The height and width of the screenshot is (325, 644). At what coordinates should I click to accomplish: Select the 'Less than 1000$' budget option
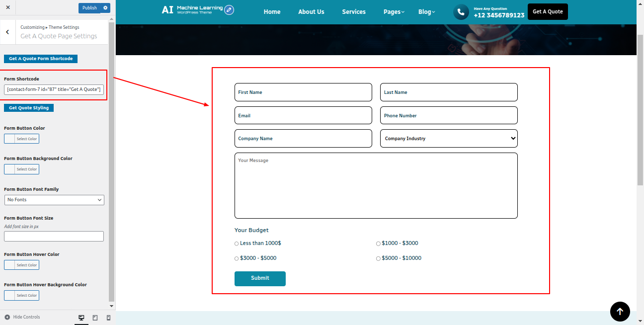click(x=237, y=244)
